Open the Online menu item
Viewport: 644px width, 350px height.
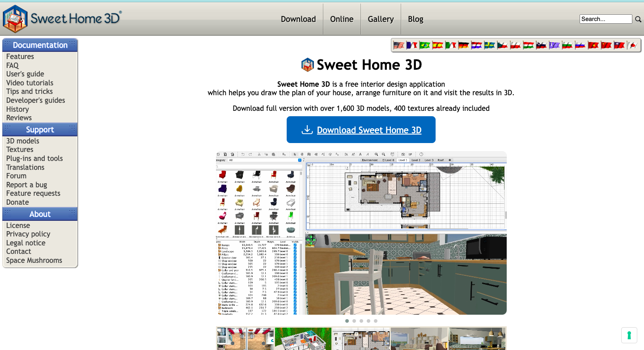pyautogui.click(x=342, y=19)
